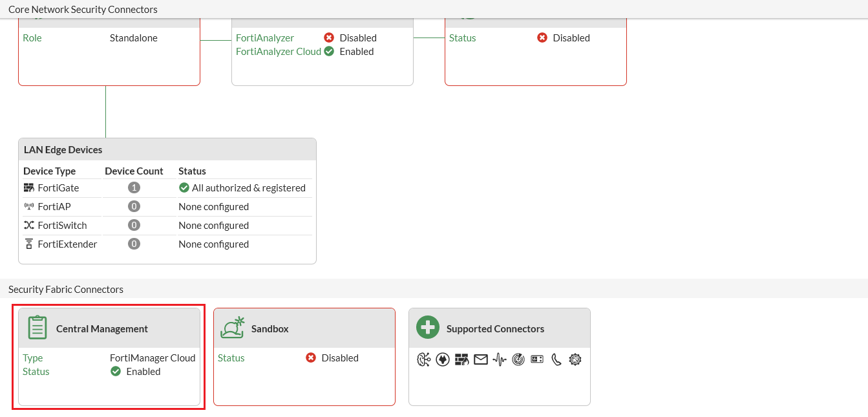Click the FortiAP wireless icon
This screenshot has height=417, width=868.
click(29, 206)
